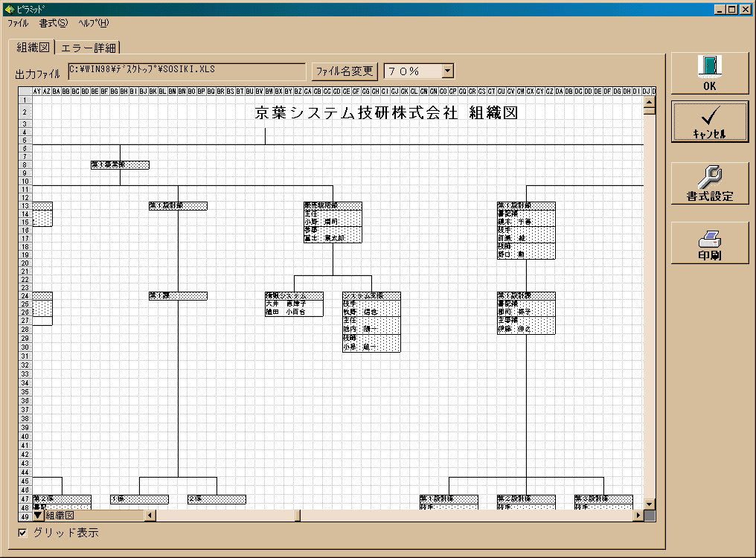This screenshot has height=558, width=756.
Task: Click row header 40
Action: tap(25, 437)
